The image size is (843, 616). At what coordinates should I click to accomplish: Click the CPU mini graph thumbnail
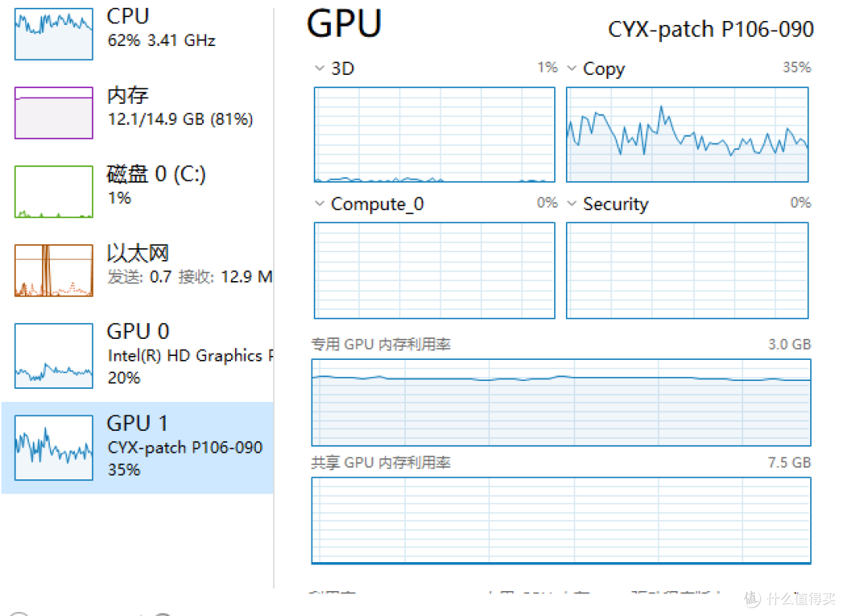(53, 34)
